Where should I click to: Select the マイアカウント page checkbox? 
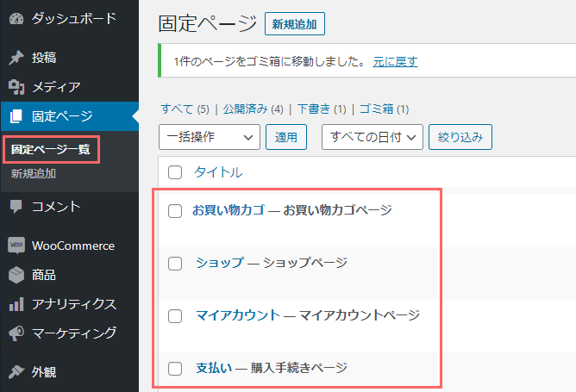tap(175, 316)
